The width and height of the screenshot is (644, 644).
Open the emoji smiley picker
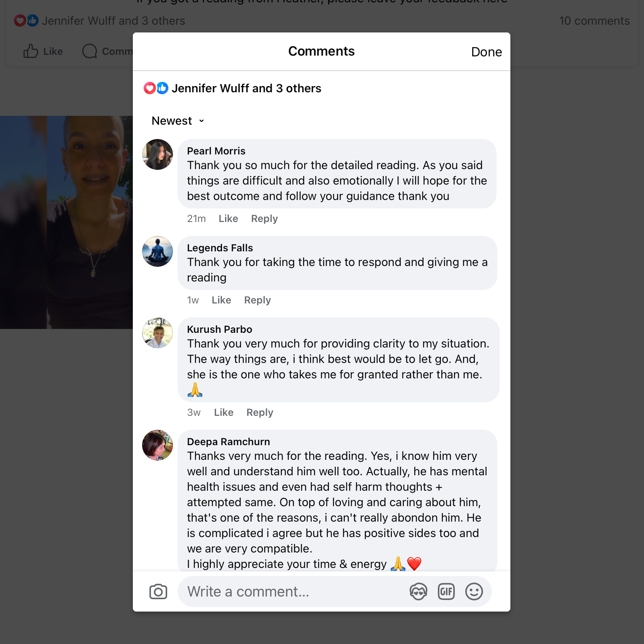474,591
